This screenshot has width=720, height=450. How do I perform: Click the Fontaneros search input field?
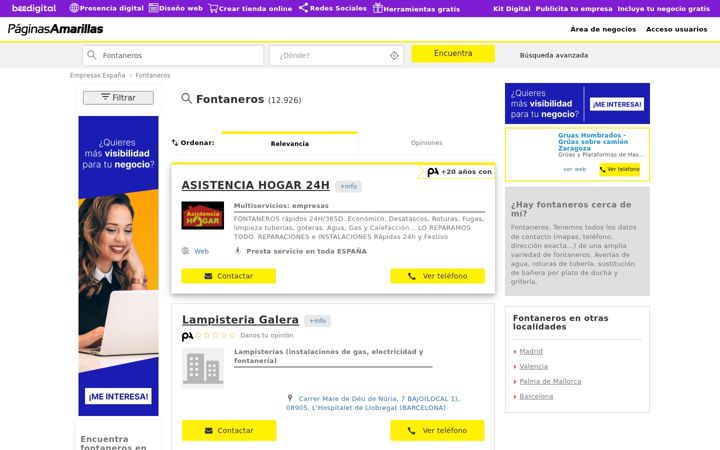[x=173, y=55]
